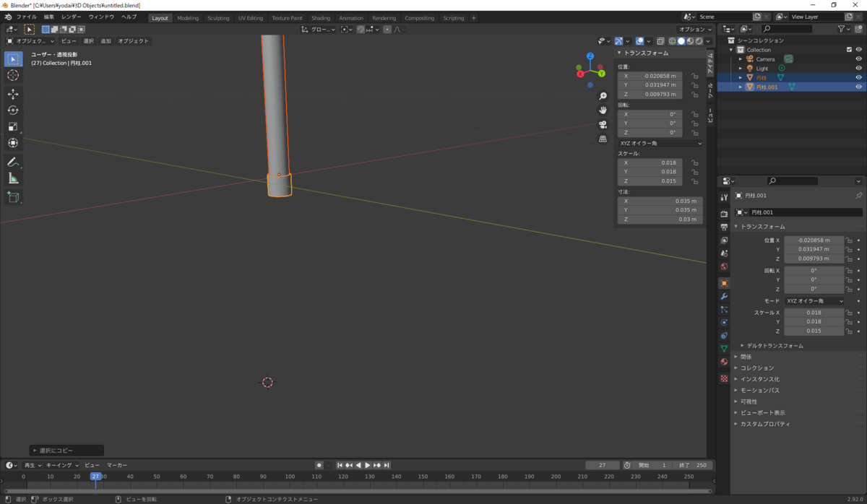Switch perspective/orthographic with the grid gizmo

point(603,139)
